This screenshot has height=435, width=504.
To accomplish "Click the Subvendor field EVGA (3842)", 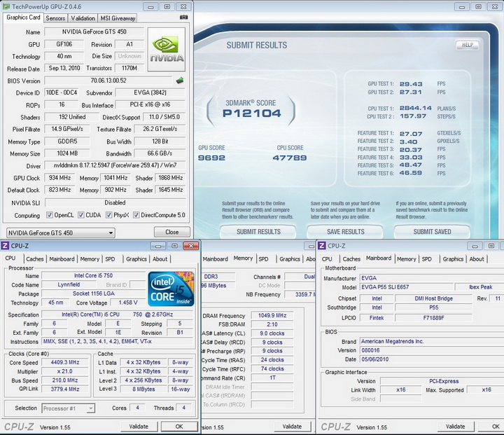I will pyautogui.click(x=150, y=92).
